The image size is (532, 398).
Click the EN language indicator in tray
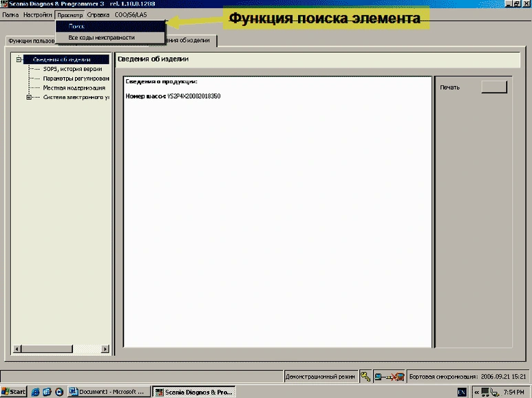462,392
